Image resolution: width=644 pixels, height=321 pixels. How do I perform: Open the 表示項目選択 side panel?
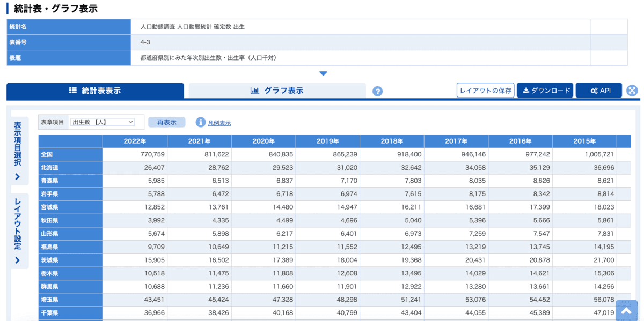coord(18,151)
